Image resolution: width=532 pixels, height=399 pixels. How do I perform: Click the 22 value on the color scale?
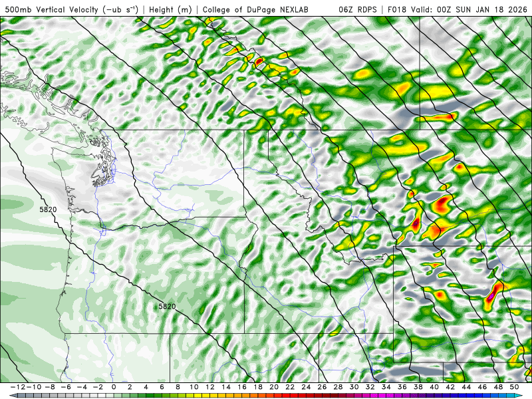(x=290, y=387)
